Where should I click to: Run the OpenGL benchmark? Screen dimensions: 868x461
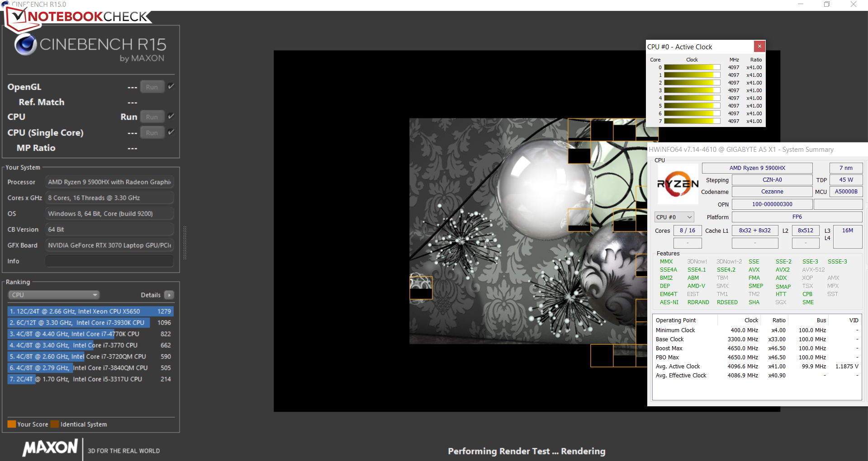click(152, 87)
